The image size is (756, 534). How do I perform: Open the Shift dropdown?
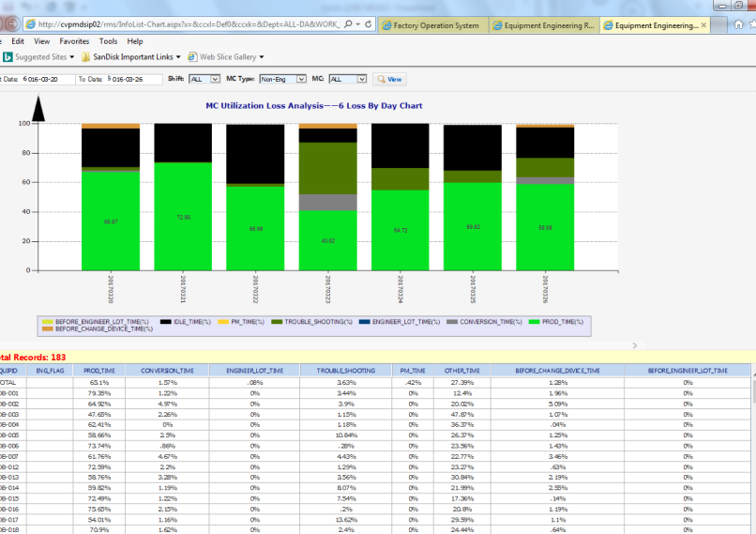(204, 80)
